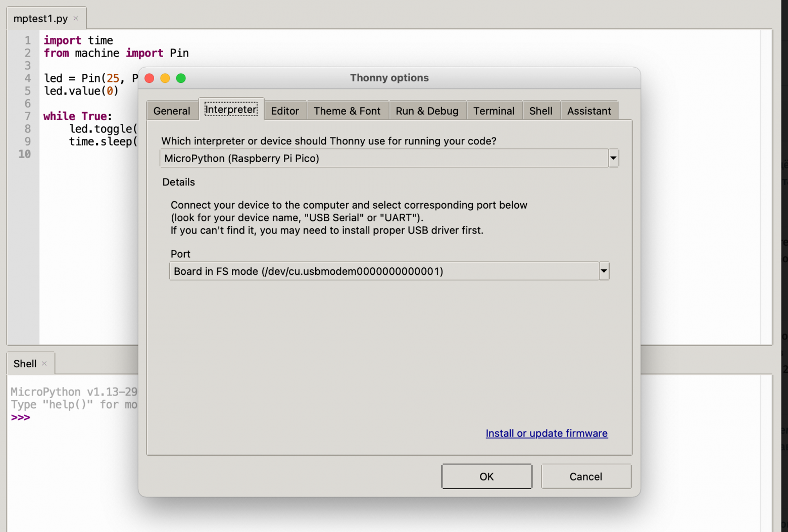The image size is (788, 532).
Task: Click 'from machine import Pin' line
Action: tap(116, 53)
